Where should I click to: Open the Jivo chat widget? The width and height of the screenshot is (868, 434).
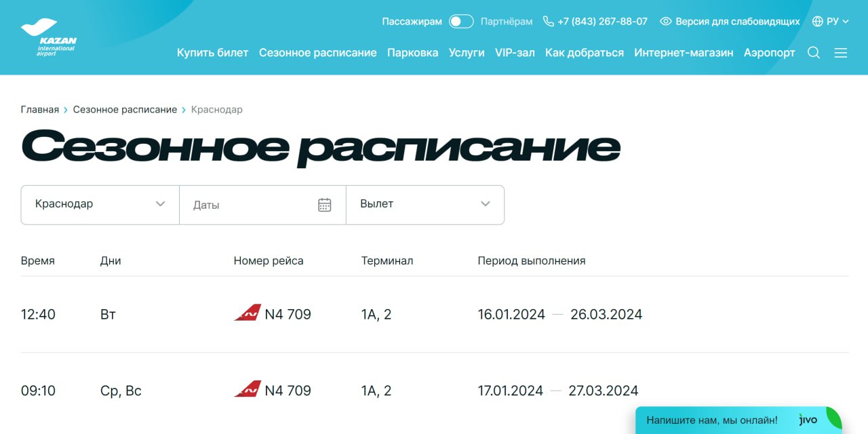738,420
